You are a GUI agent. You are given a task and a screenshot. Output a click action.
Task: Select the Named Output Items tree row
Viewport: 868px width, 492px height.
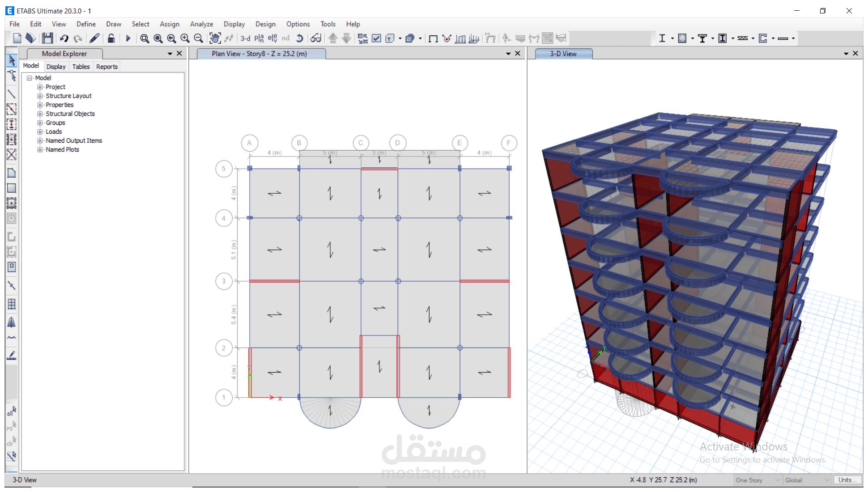tap(74, 140)
